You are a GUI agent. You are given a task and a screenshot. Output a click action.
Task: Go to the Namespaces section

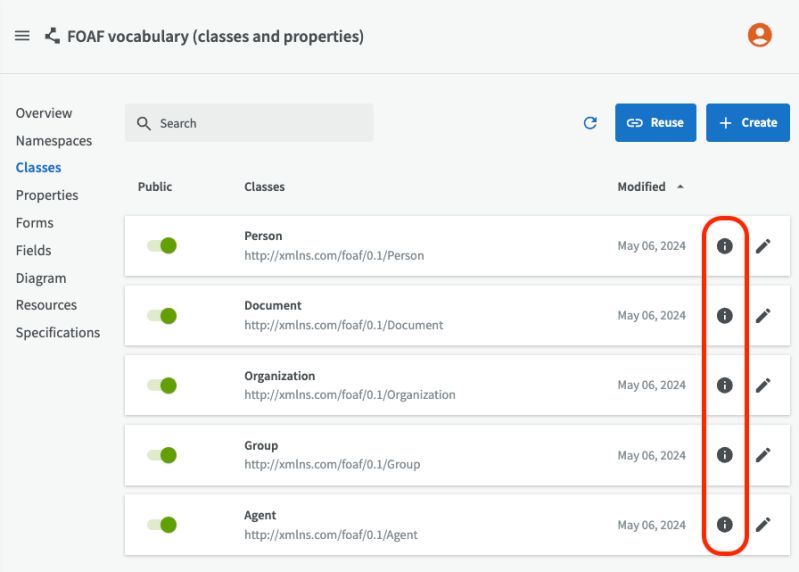point(54,141)
